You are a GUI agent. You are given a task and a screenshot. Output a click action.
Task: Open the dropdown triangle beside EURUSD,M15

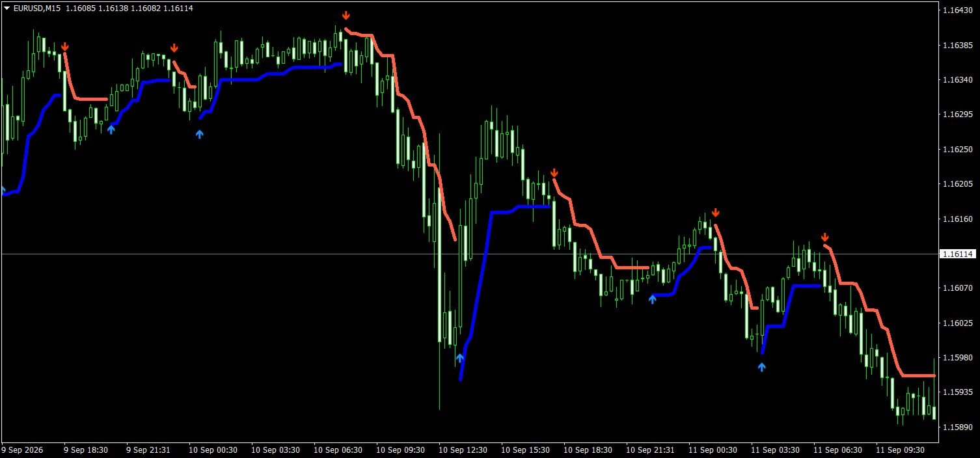[7, 8]
